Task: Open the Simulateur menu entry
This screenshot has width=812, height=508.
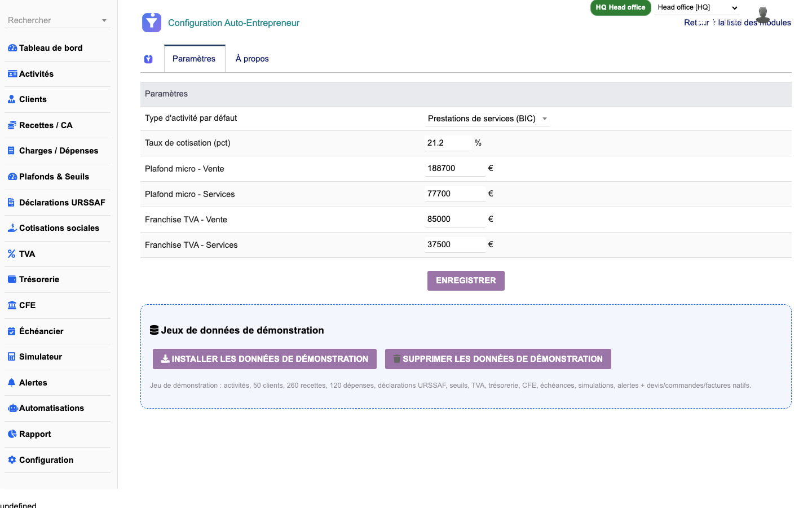Action: 41,357
